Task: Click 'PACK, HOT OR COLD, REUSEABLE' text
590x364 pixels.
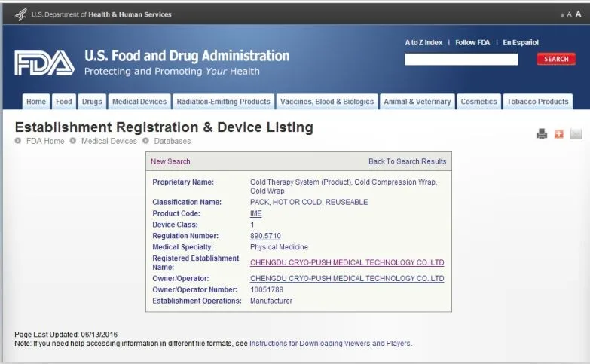Action: tap(309, 202)
